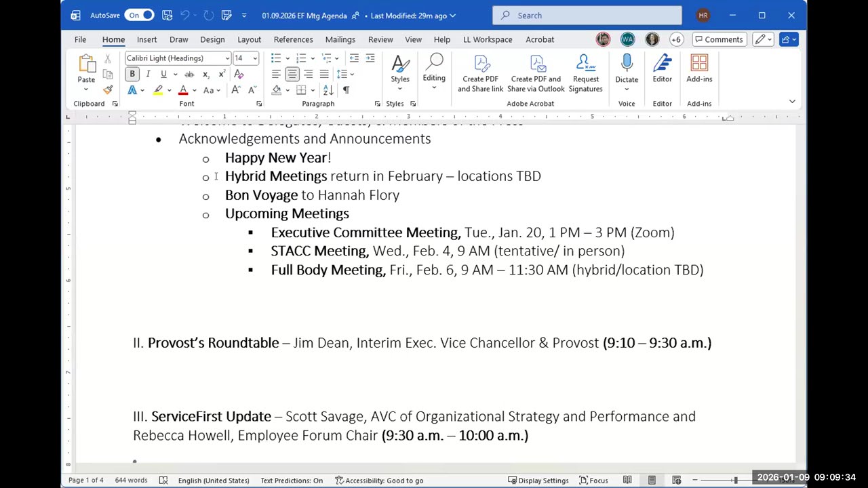Screen dimensions: 868x488
Task: Toggle center alignment
Action: (292, 74)
